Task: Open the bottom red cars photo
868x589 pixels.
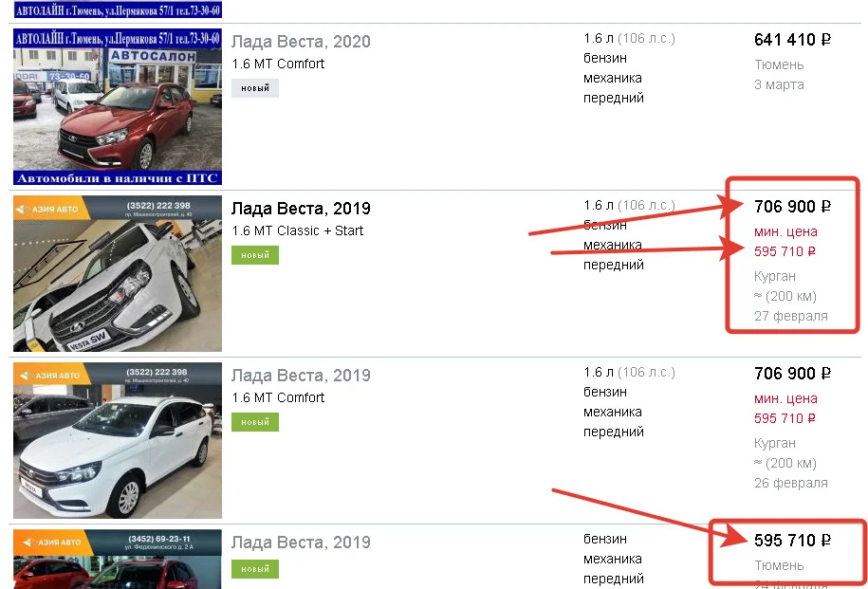Action: pos(117,561)
